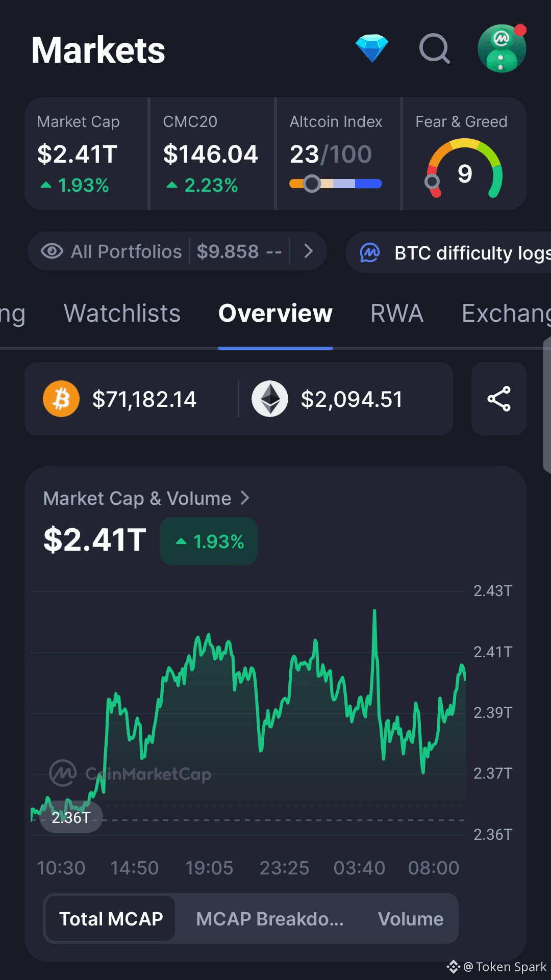Open the profile avatar menu
This screenshot has height=980, width=551.
pyautogui.click(x=502, y=49)
